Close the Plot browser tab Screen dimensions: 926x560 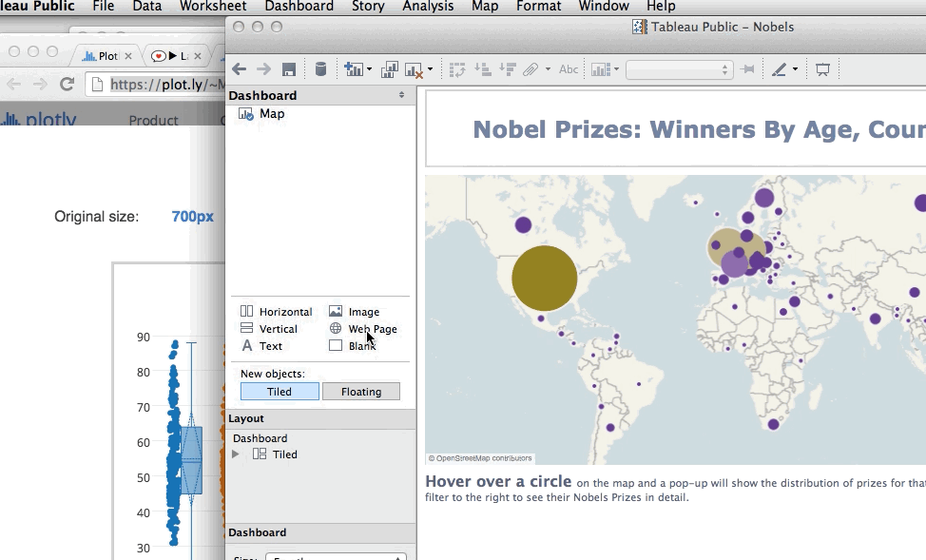(x=128, y=56)
